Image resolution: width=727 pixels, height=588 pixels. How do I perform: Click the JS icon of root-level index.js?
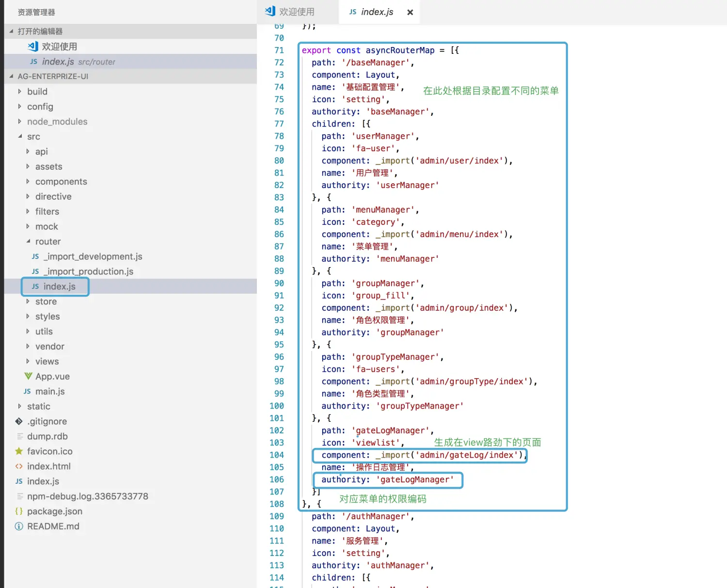(19, 481)
